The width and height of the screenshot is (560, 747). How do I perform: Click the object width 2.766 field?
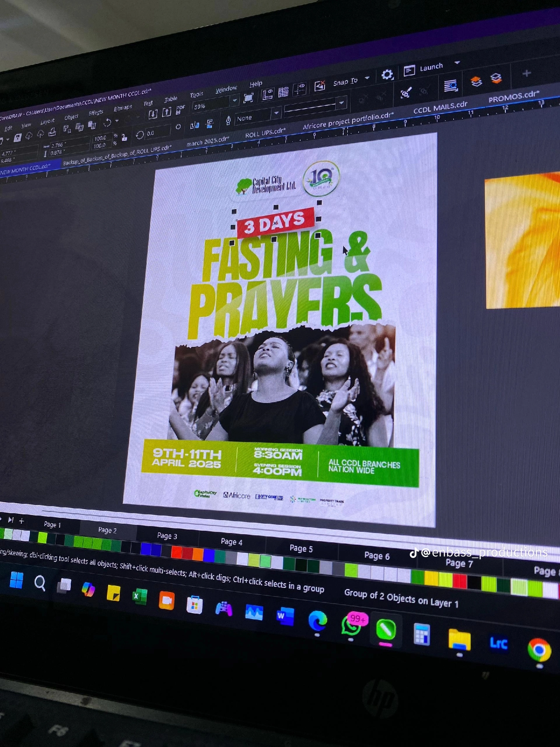click(69, 144)
